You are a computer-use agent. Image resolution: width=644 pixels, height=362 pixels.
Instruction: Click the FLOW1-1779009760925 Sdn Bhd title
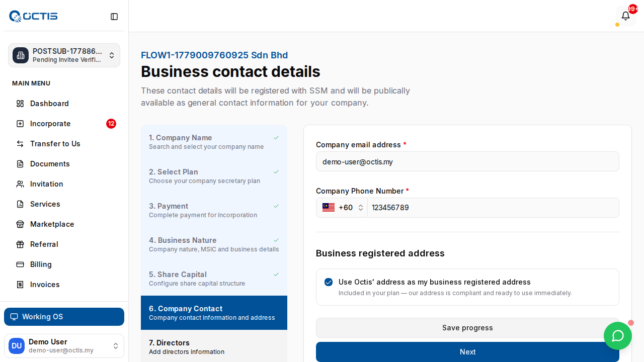click(214, 55)
